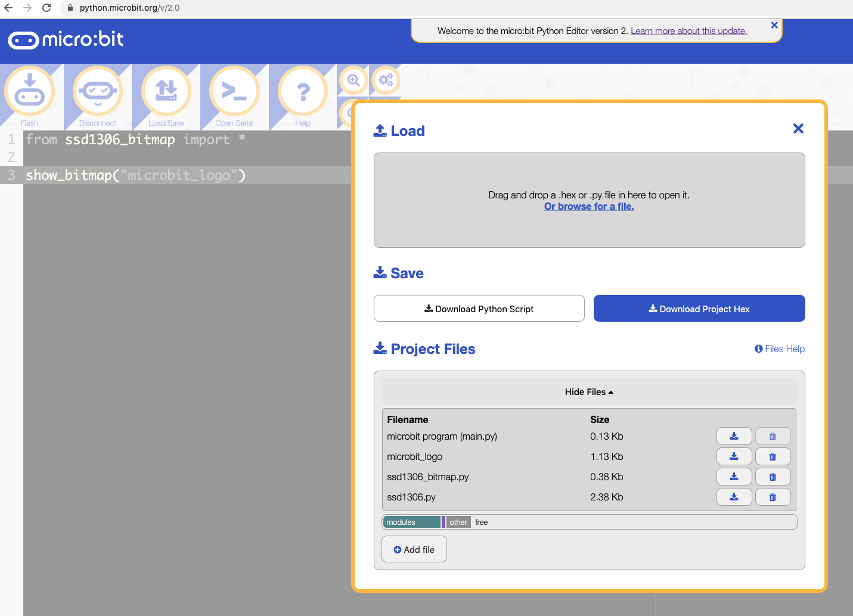Download the ssd1306.py file
Screen dimensions: 853x616
[734, 497]
